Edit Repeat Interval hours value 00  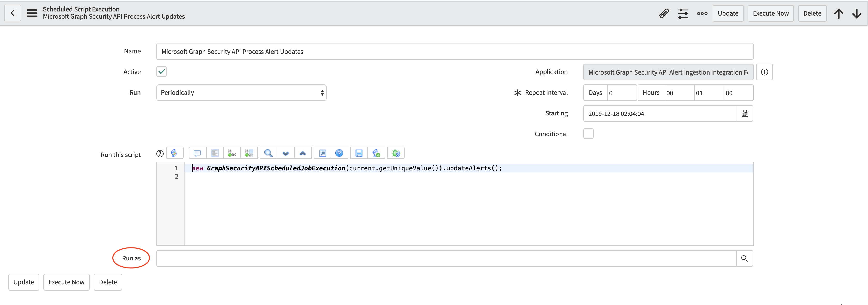[679, 93]
